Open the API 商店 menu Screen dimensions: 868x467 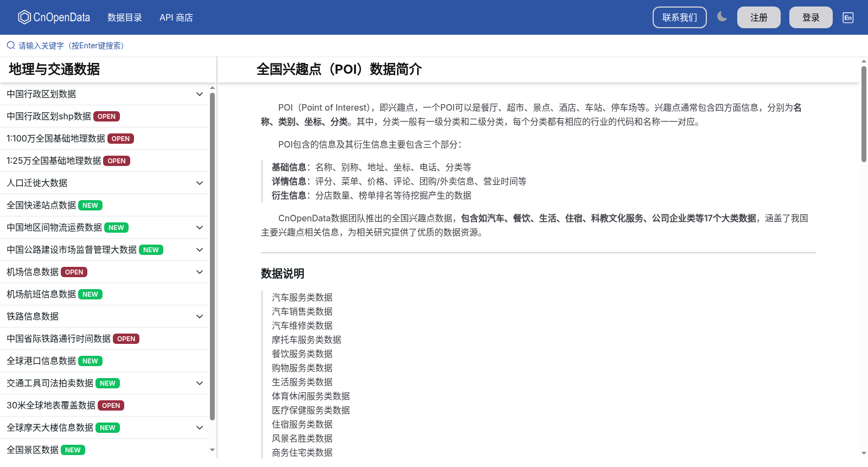(x=176, y=17)
